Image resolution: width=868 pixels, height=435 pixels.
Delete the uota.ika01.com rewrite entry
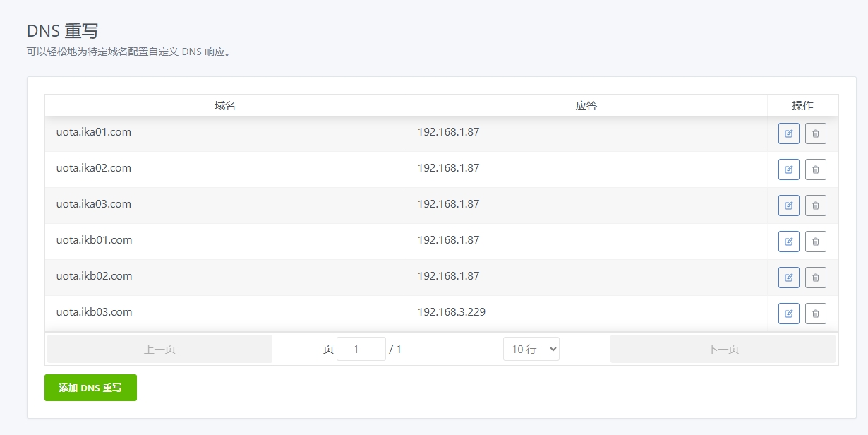tap(815, 133)
